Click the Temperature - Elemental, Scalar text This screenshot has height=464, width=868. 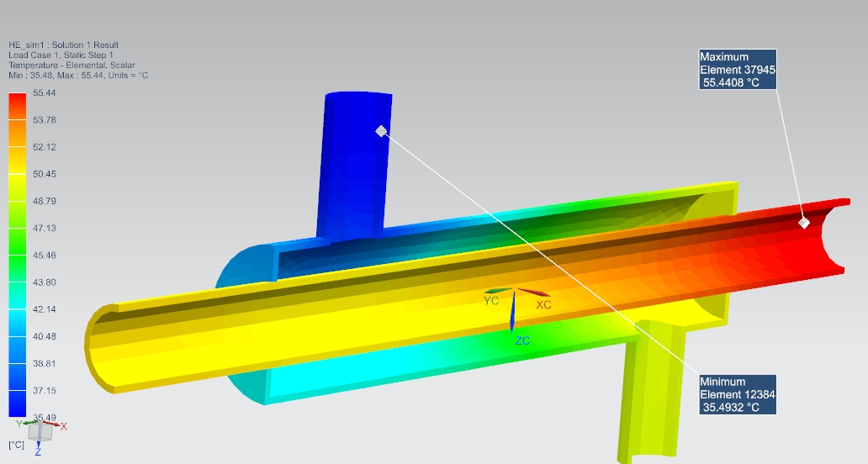point(71,66)
